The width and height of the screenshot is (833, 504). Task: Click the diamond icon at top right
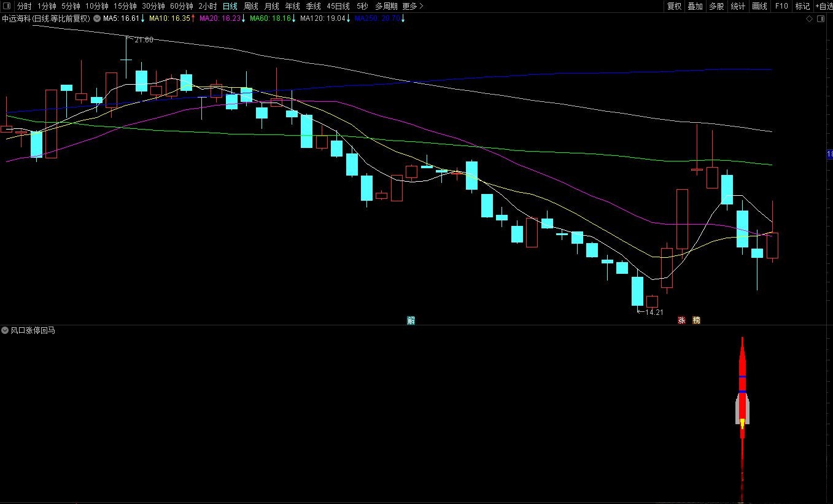coord(810,19)
